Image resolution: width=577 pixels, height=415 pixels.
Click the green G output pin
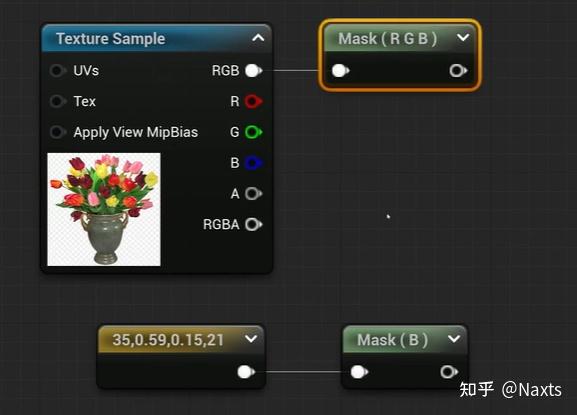(x=254, y=132)
